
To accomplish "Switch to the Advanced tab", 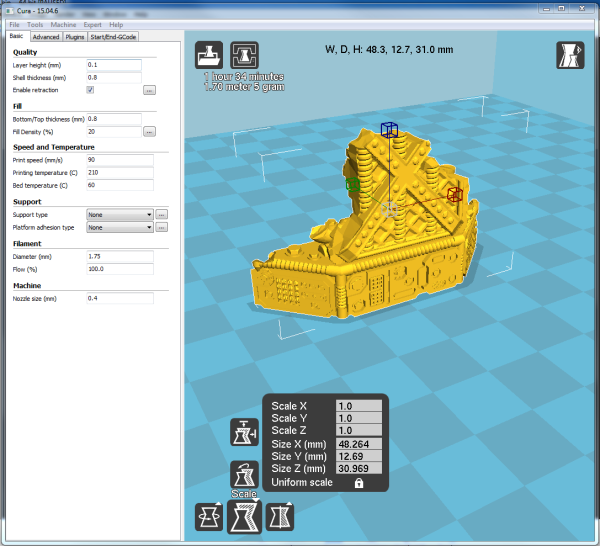I will (x=46, y=37).
